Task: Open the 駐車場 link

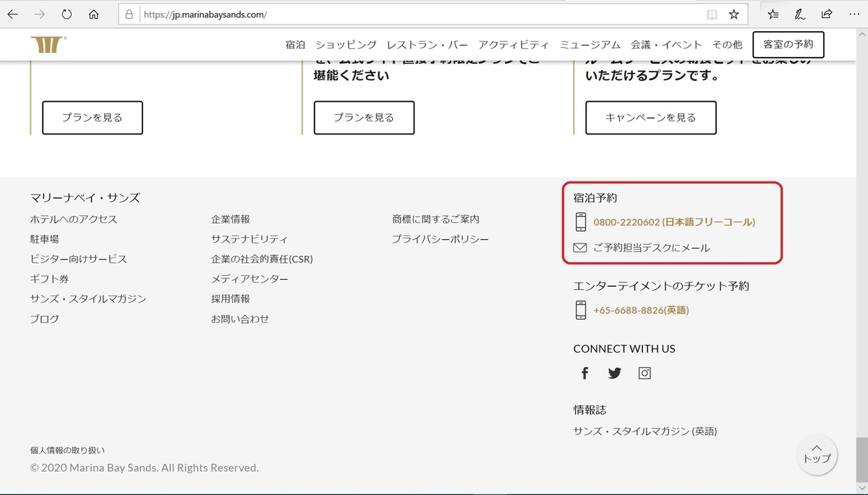Action: pyautogui.click(x=45, y=239)
